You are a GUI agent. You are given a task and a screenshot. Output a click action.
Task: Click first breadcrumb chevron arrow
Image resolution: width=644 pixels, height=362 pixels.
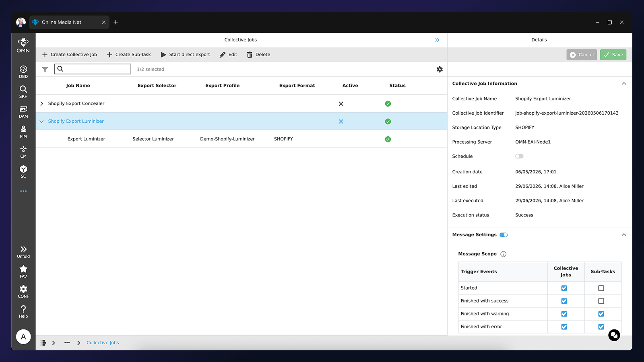point(54,343)
